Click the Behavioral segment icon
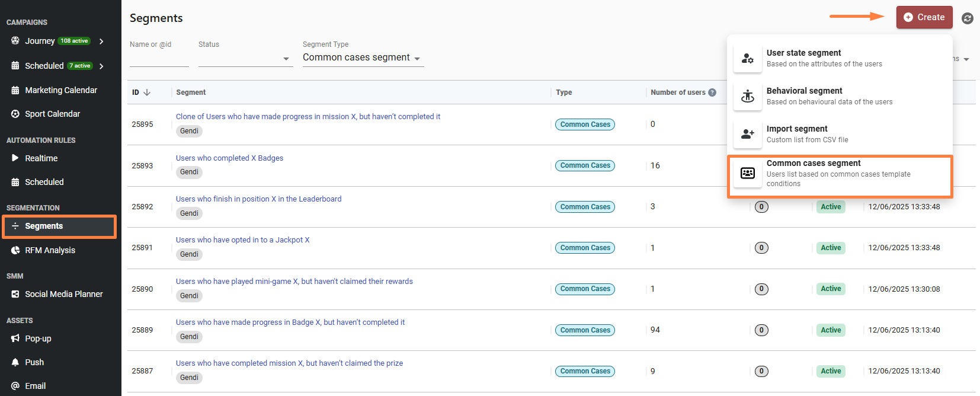Image resolution: width=980 pixels, height=396 pixels. point(748,96)
